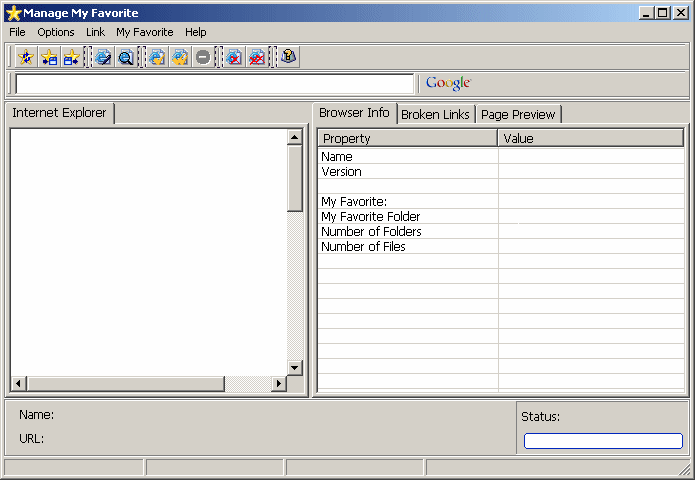Viewport: 695px width, 480px height.
Task: Open the My Favorite menu
Action: click(144, 32)
